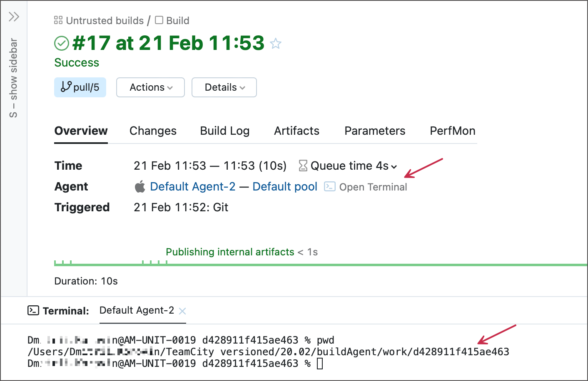Expand the sidebar with double-chevron icon
Screen dimensions: 588x381
14,17
